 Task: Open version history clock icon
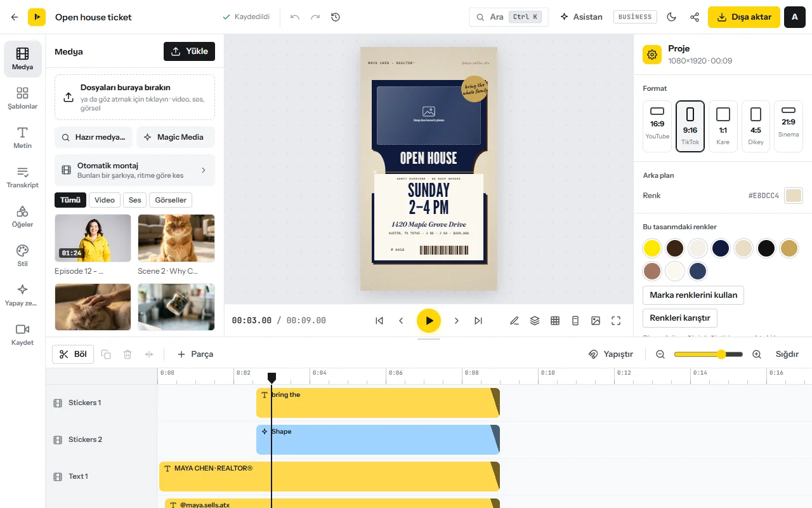click(x=336, y=17)
